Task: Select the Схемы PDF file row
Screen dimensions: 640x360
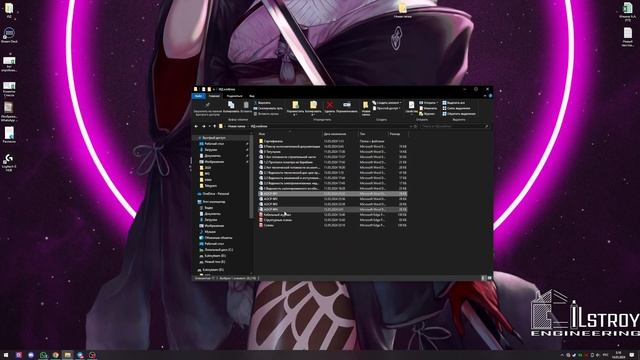Action: click(x=333, y=225)
